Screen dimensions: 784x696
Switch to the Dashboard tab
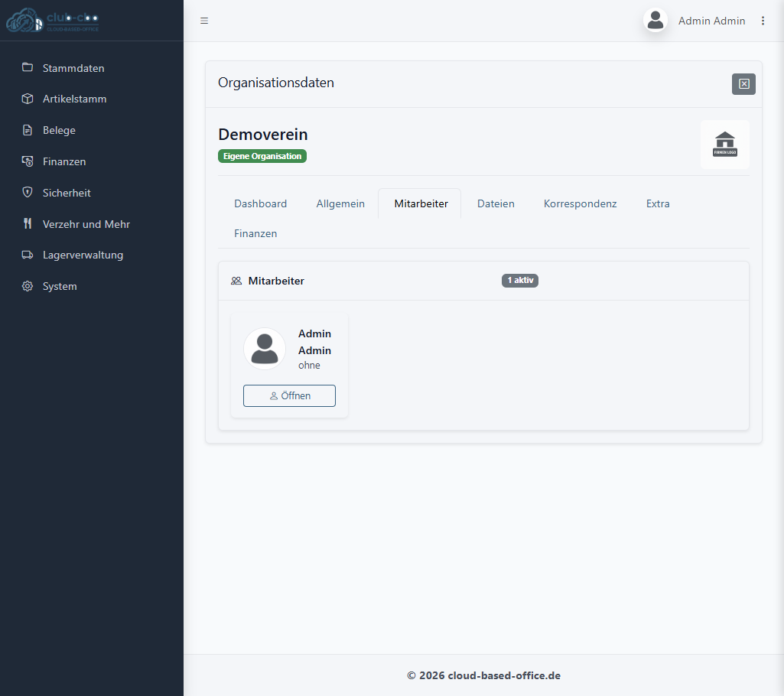(x=261, y=203)
